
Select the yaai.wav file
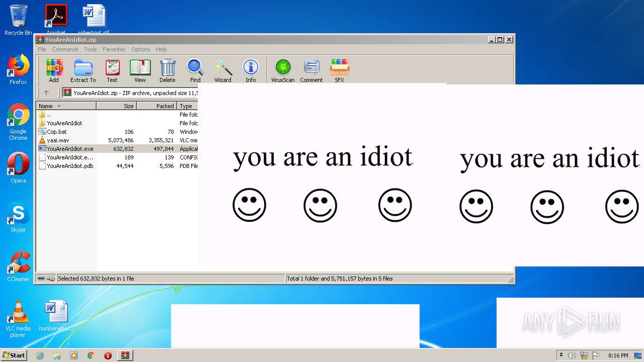(x=117, y=140)
